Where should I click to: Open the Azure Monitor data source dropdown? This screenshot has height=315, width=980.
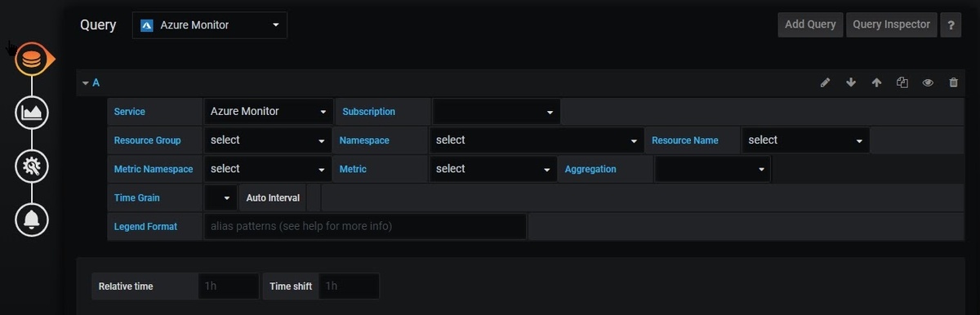(210, 25)
